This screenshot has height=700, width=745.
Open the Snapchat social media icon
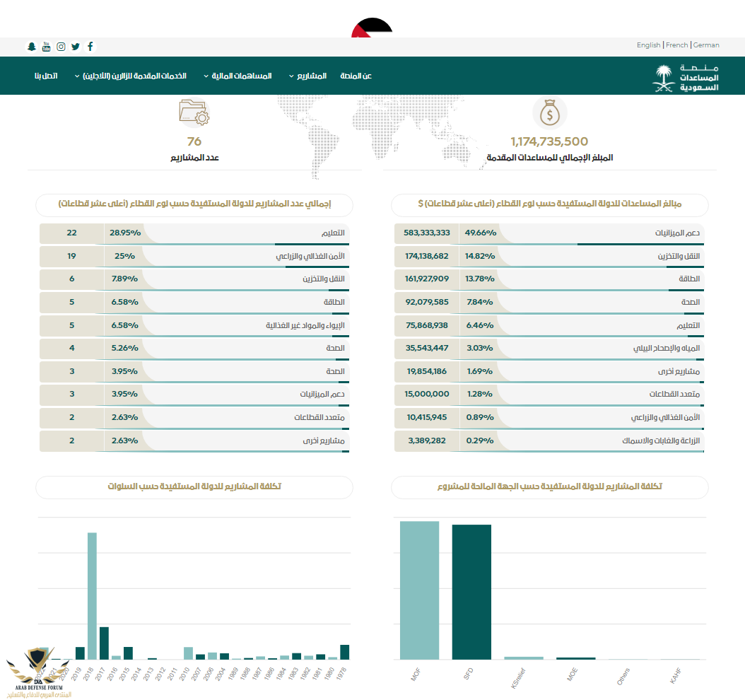(x=31, y=47)
